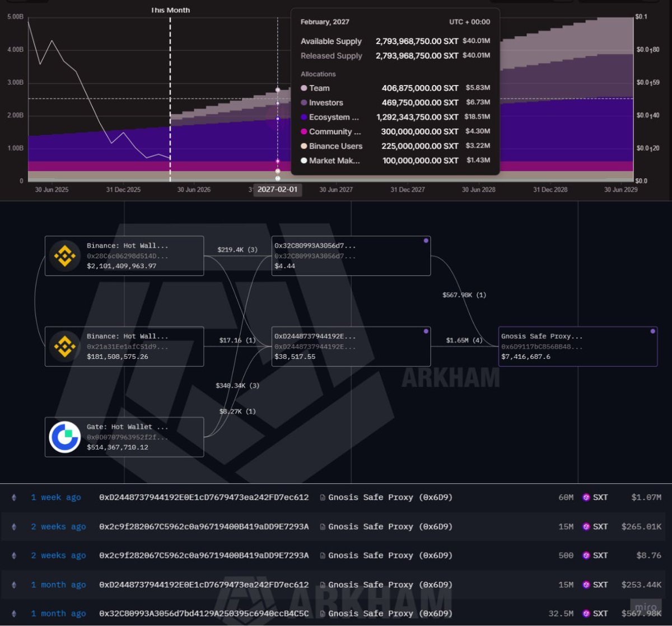The width and height of the screenshot is (672, 626).
Task: Click 1 month ago timestamp on the $567.98K row
Action: [59, 614]
